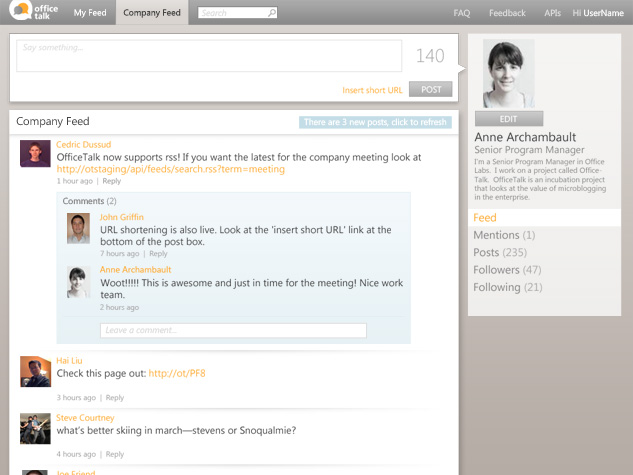Open Posts (235) in the sidebar

click(x=500, y=253)
